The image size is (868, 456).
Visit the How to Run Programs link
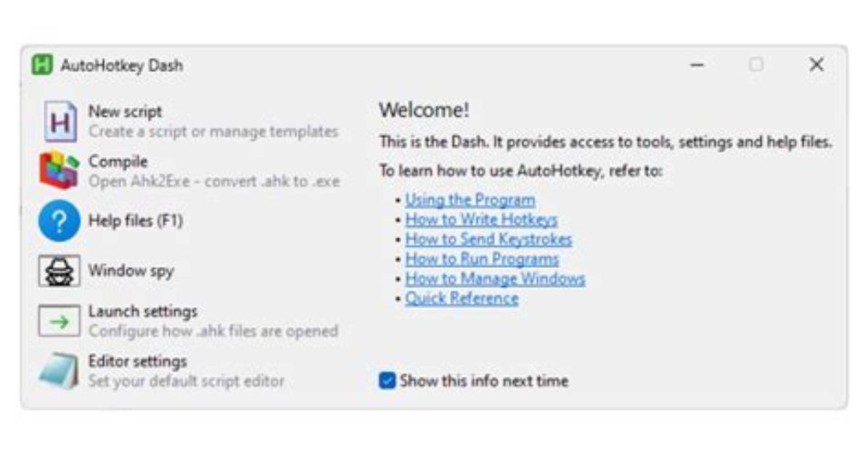click(x=482, y=258)
